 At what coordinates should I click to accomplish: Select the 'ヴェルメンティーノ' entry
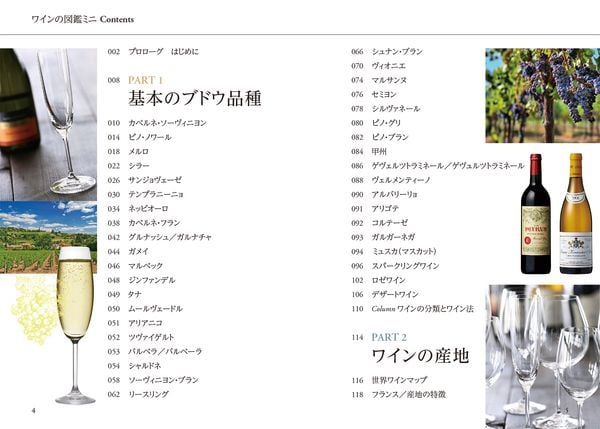click(391, 180)
